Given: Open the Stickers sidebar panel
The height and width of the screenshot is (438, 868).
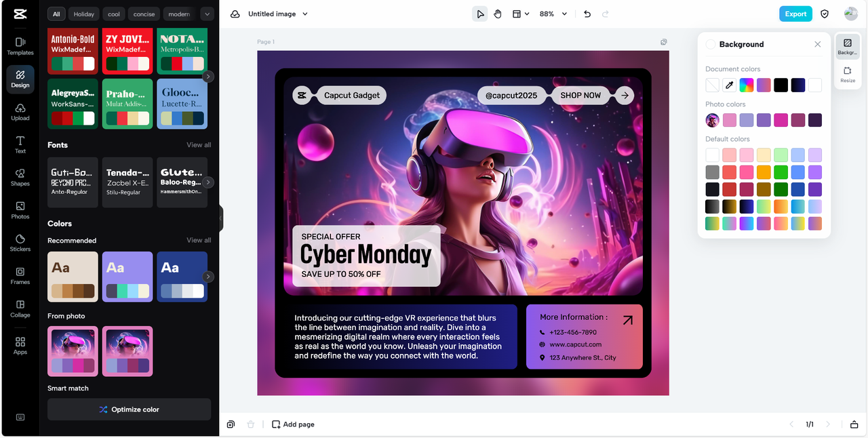Looking at the screenshot, I should [x=20, y=243].
